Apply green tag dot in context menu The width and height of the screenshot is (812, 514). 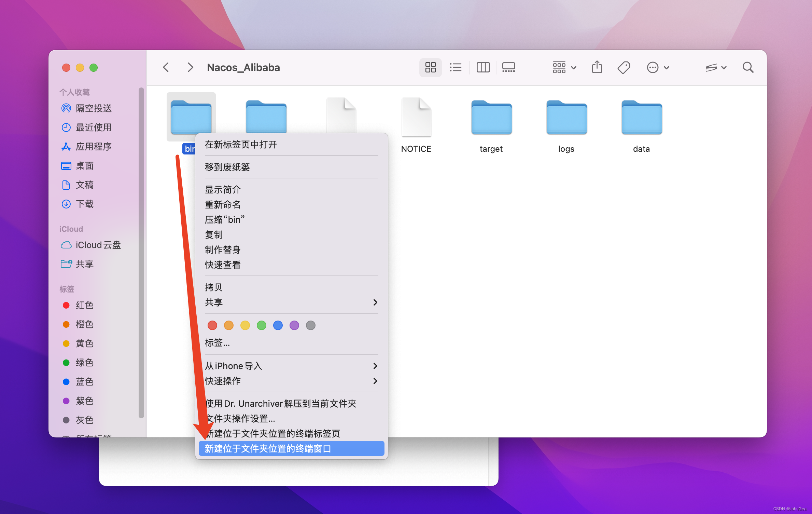261,325
